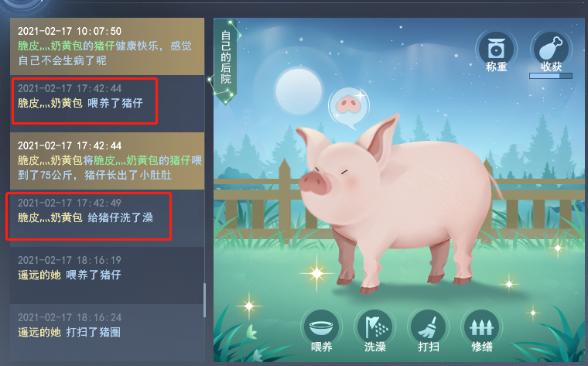Open the 修缮 fence repair icon
The width and height of the screenshot is (588, 366).
coord(482,327)
